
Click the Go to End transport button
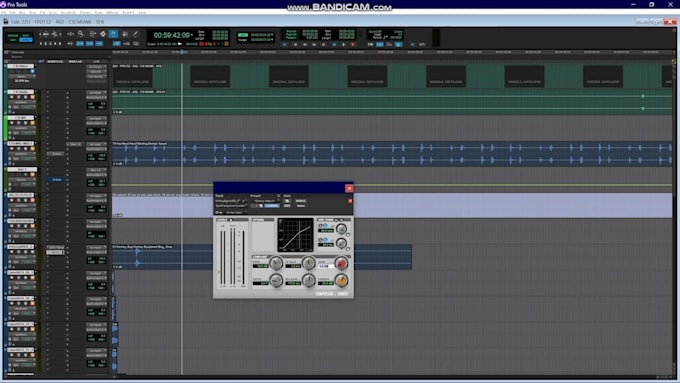(323, 44)
